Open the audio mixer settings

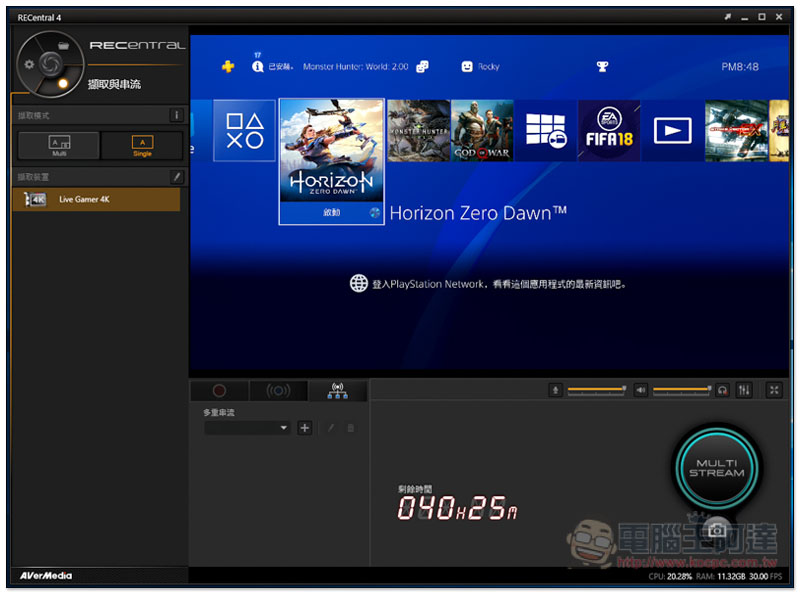click(744, 390)
